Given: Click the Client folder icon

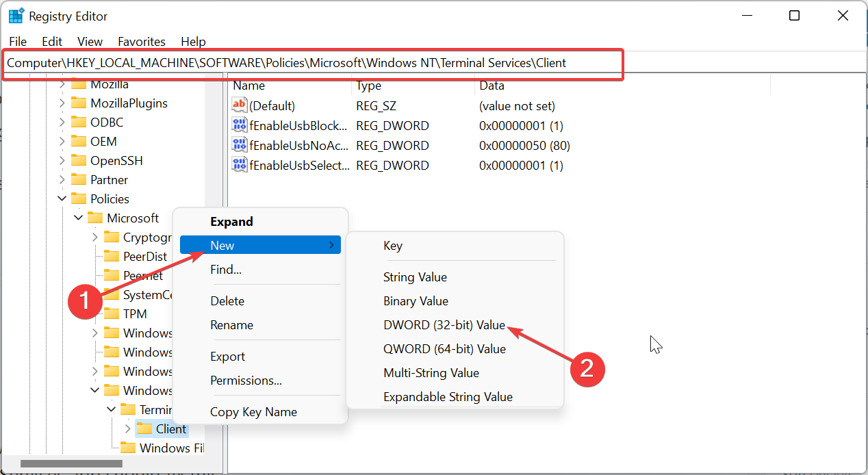Looking at the screenshot, I should [x=144, y=429].
